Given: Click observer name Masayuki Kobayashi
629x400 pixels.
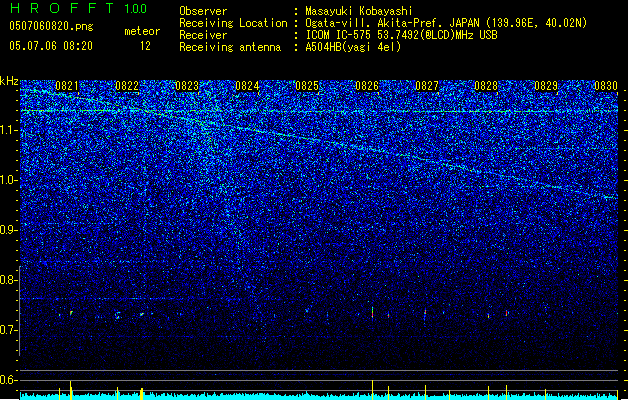Looking at the screenshot, I should point(359,11).
